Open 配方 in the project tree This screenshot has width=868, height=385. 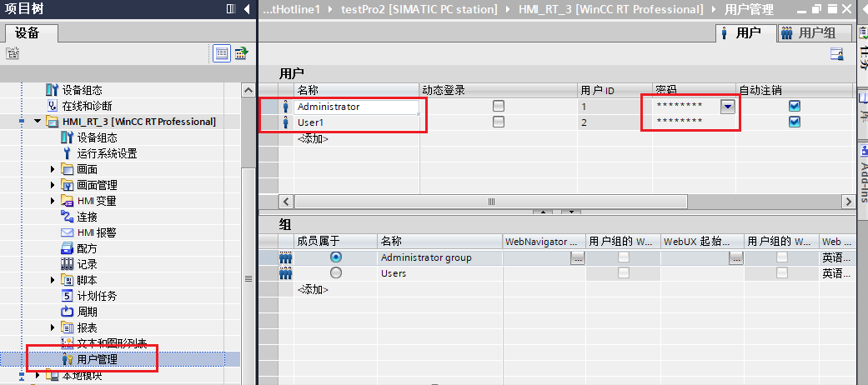click(x=87, y=248)
